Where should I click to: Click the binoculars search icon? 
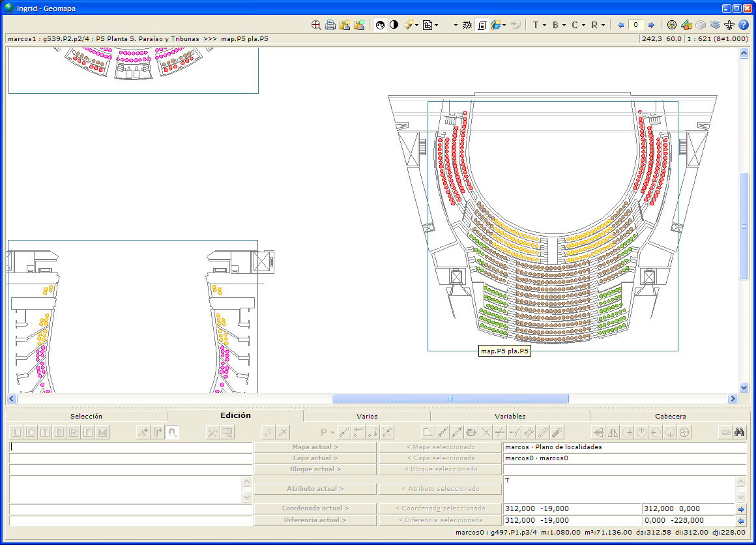739,432
